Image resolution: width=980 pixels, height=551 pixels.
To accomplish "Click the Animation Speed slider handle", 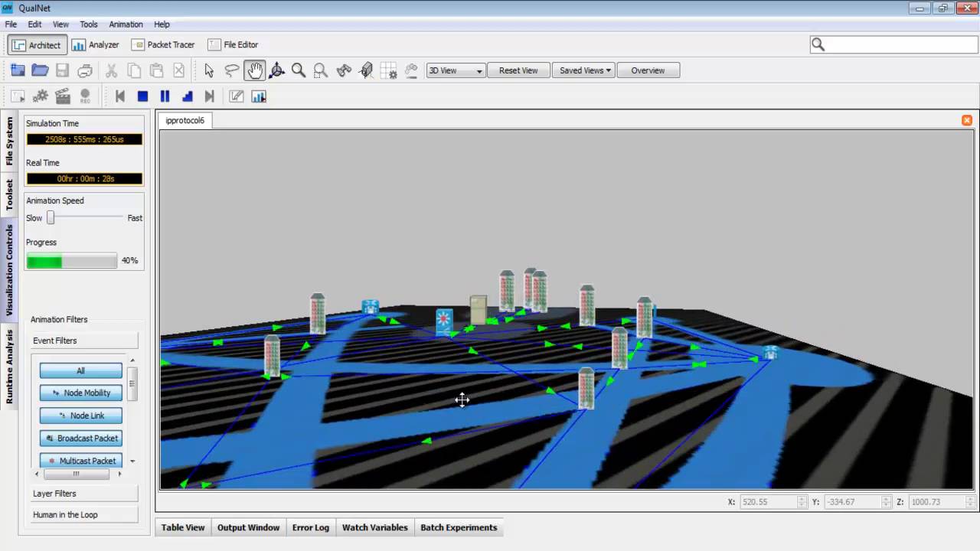I will click(x=51, y=218).
